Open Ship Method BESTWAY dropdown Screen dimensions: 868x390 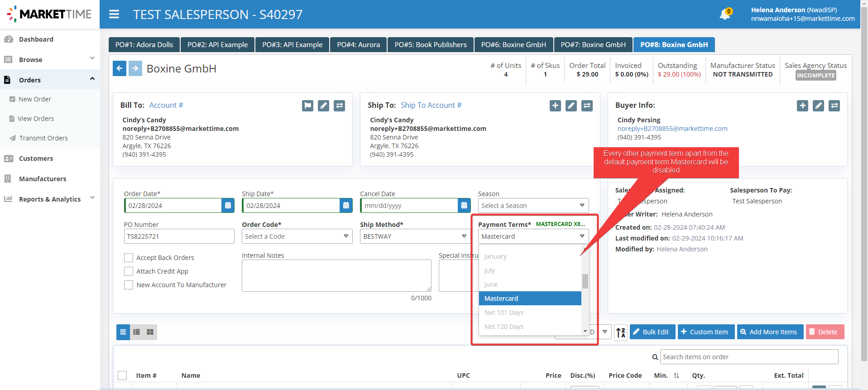point(415,236)
